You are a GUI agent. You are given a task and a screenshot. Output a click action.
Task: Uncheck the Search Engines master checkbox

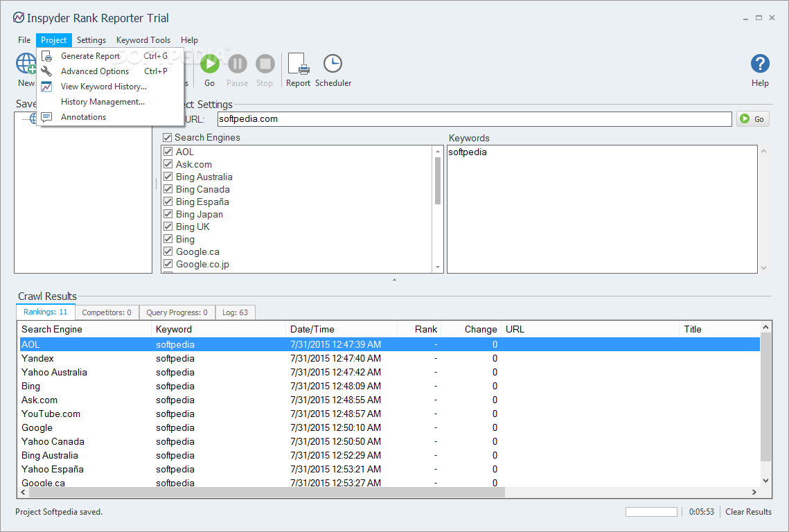click(x=168, y=137)
